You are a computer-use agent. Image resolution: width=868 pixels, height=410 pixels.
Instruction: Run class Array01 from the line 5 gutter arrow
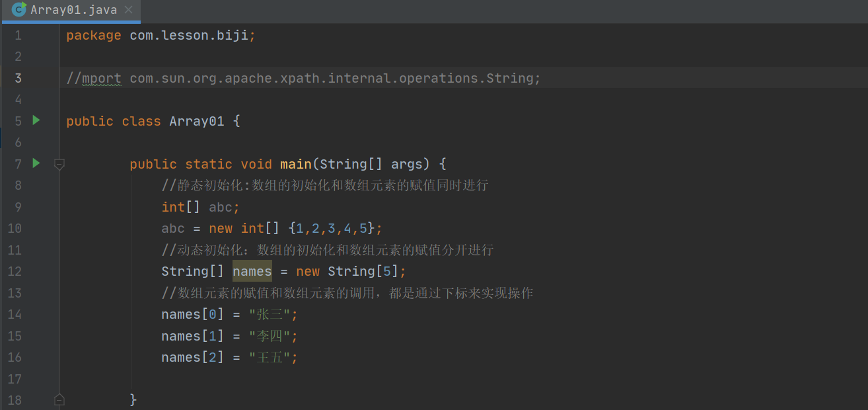[36, 120]
